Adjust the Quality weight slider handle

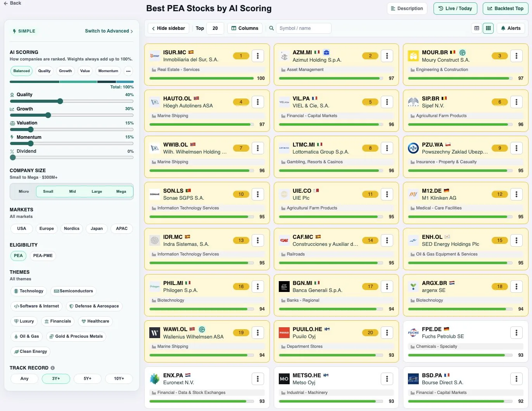pyautogui.click(x=60, y=101)
